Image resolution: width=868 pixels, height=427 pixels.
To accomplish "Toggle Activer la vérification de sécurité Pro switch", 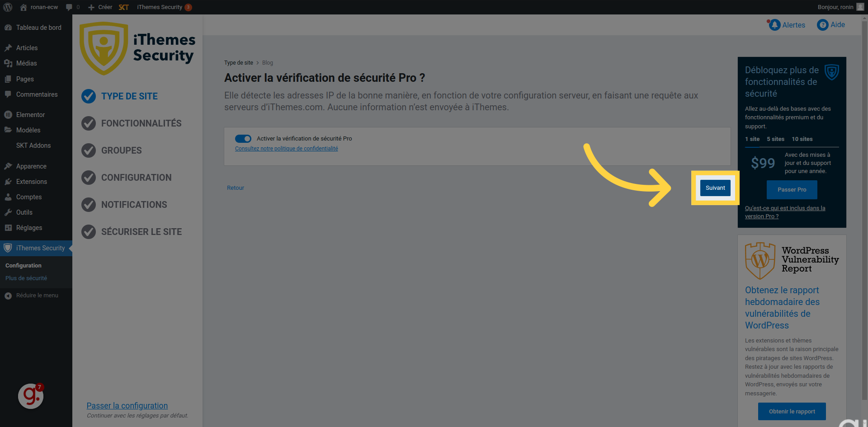I will (243, 139).
